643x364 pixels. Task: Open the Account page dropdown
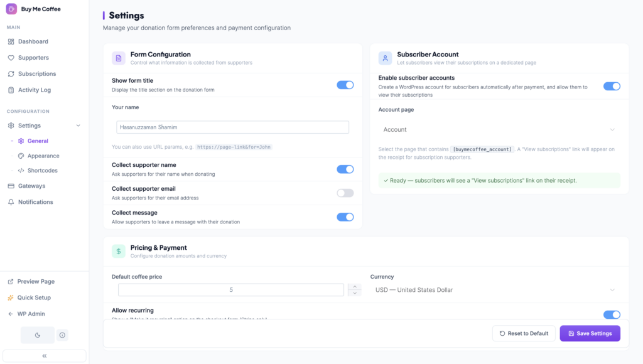pyautogui.click(x=499, y=129)
